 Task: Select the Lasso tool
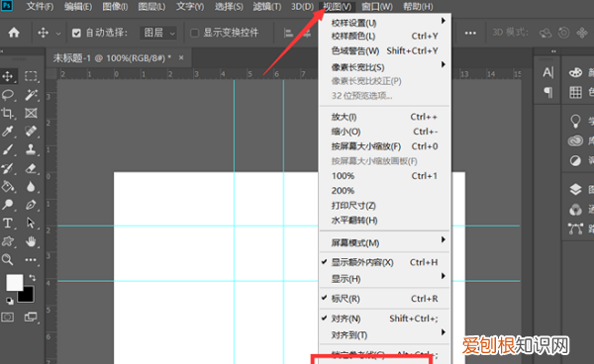click(8, 95)
